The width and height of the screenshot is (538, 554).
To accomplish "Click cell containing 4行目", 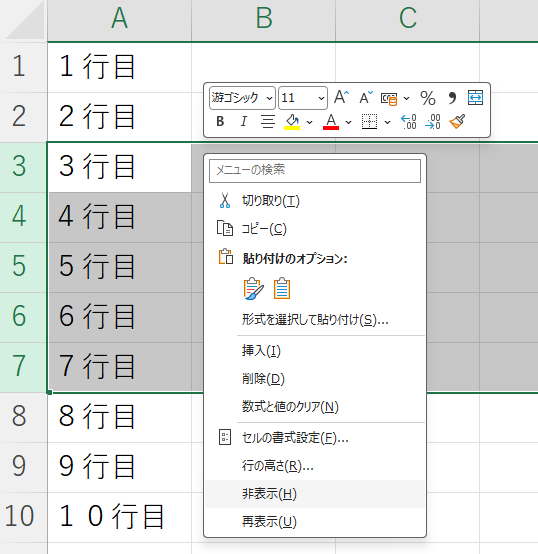I will (119, 217).
